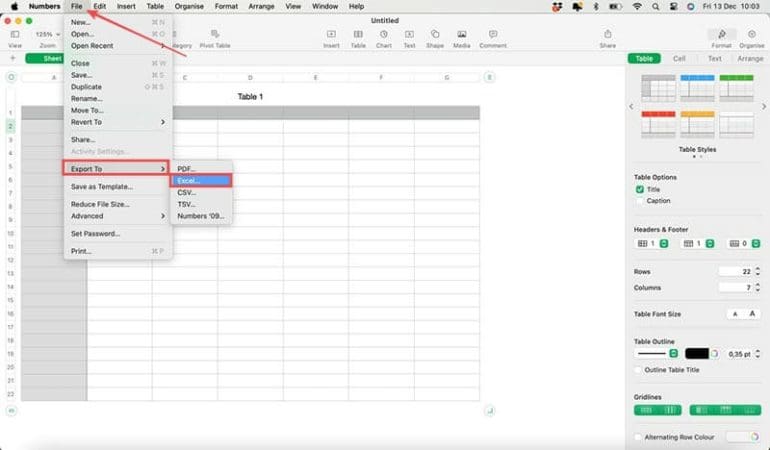The height and width of the screenshot is (450, 770).
Task: Open the Control Centre icon
Action: pyautogui.click(x=673, y=7)
